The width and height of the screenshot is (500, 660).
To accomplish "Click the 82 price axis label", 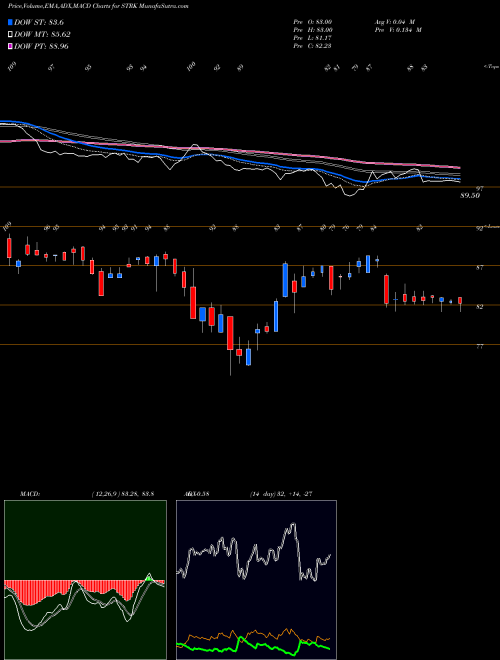I will pos(479,307).
